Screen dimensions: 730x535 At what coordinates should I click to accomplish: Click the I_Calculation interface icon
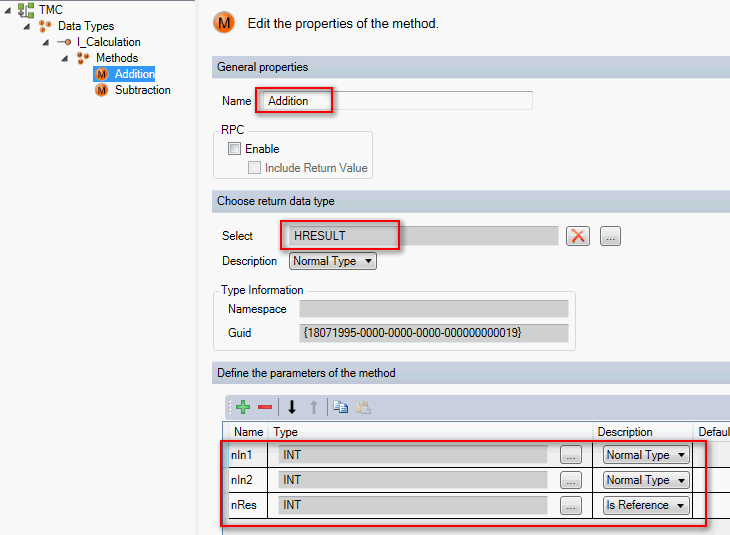pyautogui.click(x=64, y=42)
